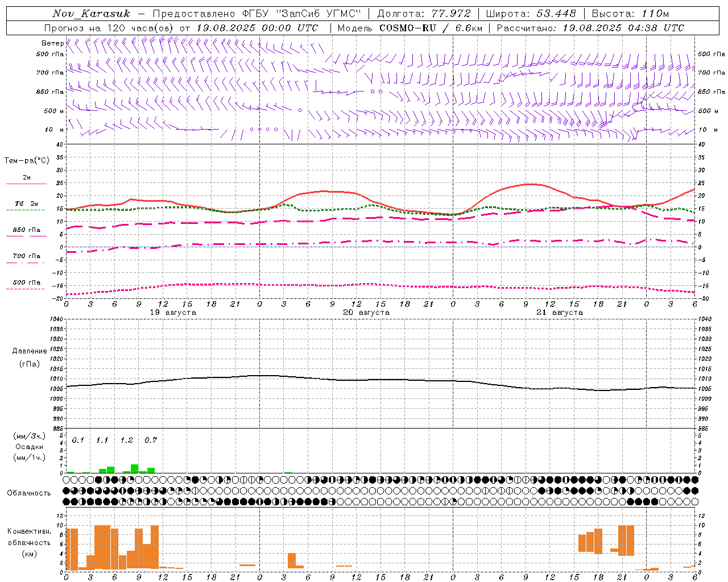Screen dimensions: 728x582
Task: Select the Давление pressure panel label
Action: pyautogui.click(x=30, y=351)
